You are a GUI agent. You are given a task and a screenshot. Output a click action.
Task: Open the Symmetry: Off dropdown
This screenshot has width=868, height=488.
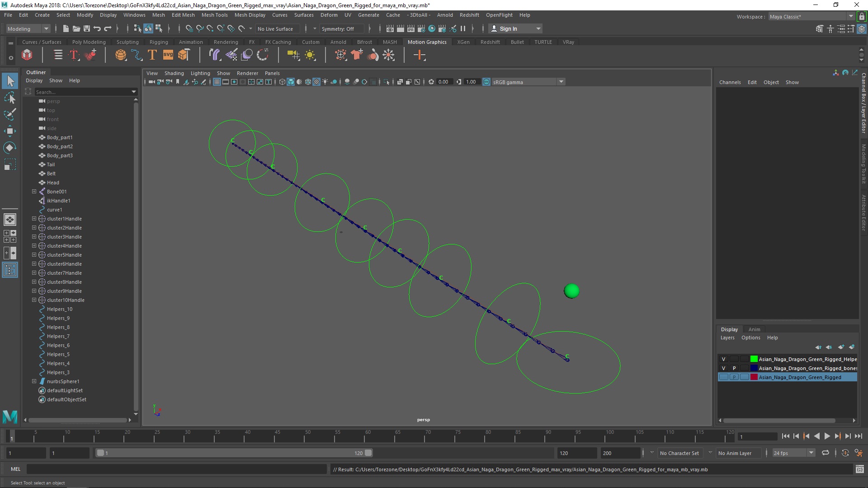coord(342,28)
